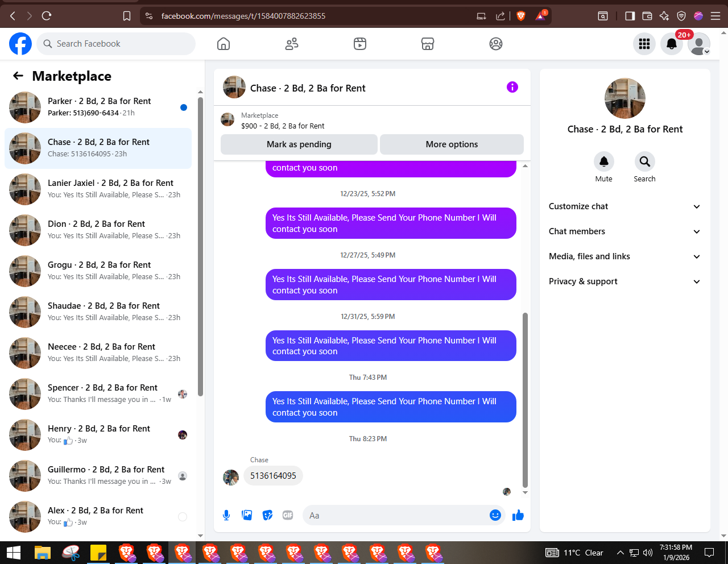
Task: Click Mark as pending button
Action: tap(299, 144)
